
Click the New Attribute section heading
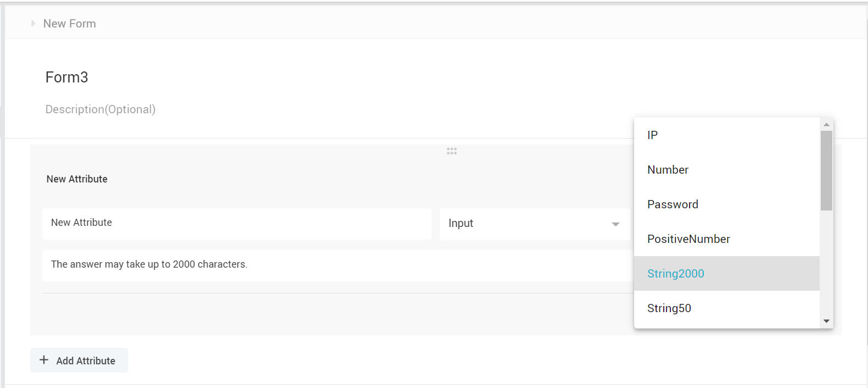77,179
